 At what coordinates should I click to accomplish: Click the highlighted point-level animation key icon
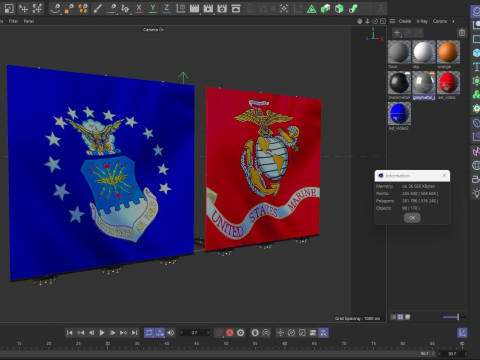pos(323,333)
